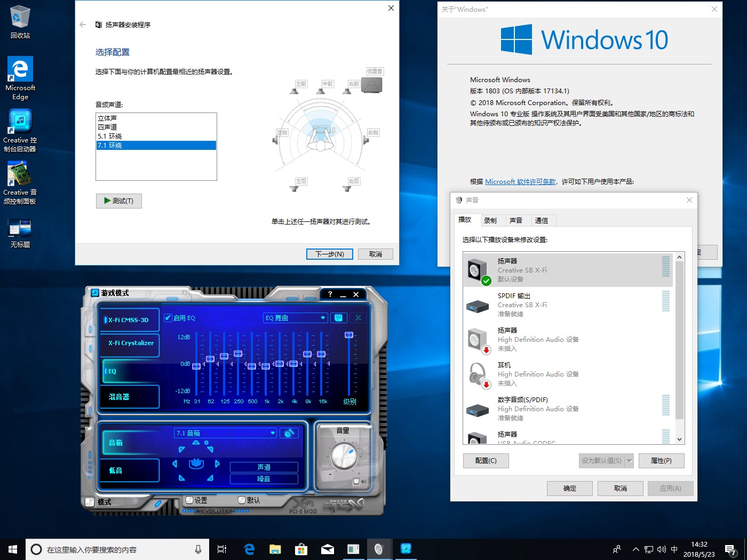The height and width of the screenshot is (560, 747).
Task: Toggle the 启用 EQ checkbox
Action: pos(168,318)
